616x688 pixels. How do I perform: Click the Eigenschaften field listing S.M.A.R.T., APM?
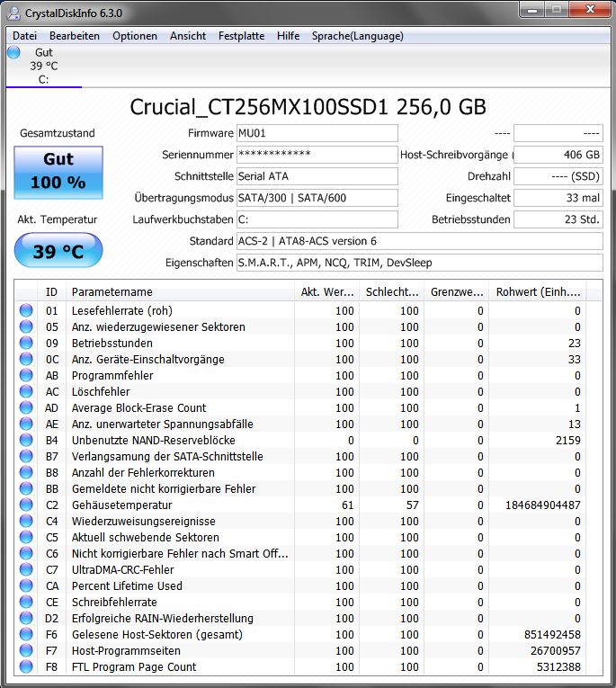pyautogui.click(x=420, y=263)
